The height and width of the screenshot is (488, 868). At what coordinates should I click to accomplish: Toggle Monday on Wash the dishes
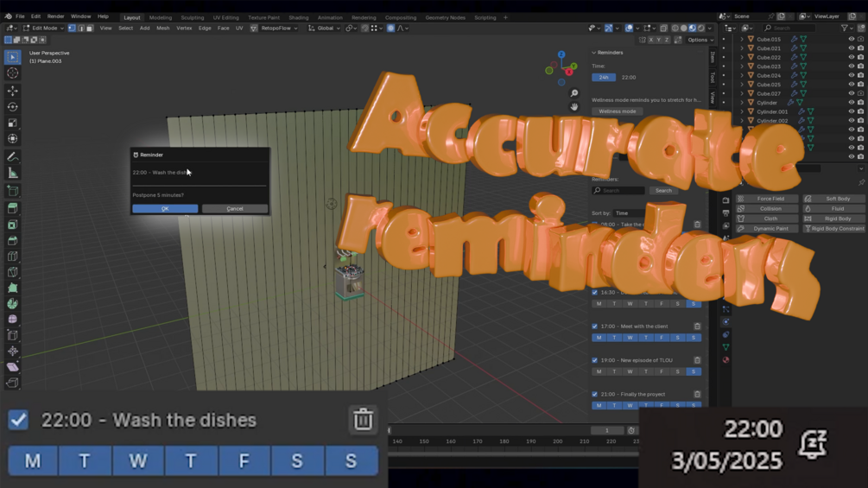click(x=33, y=461)
